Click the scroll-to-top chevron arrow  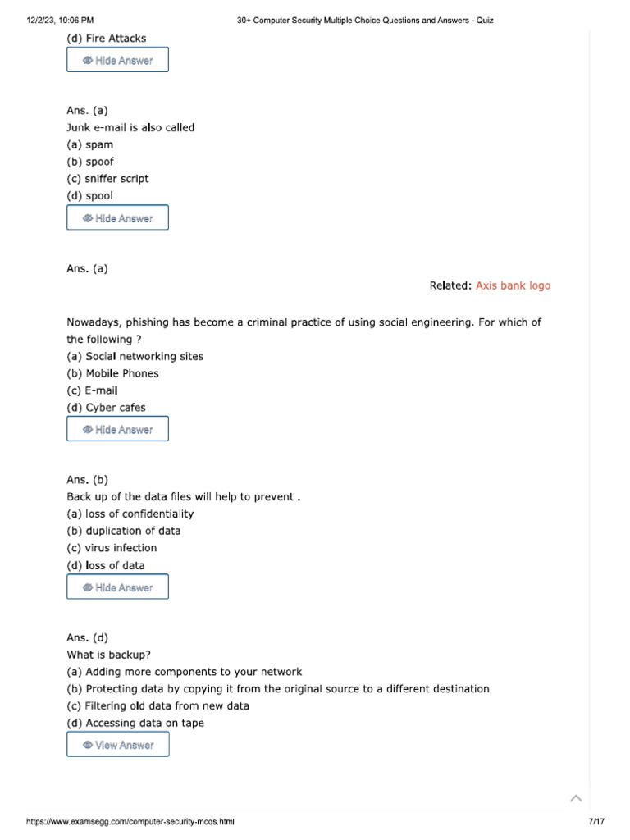pyautogui.click(x=576, y=798)
